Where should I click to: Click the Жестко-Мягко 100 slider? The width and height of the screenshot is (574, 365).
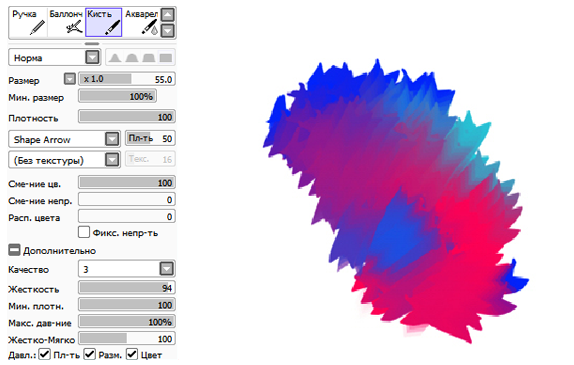coord(127,339)
